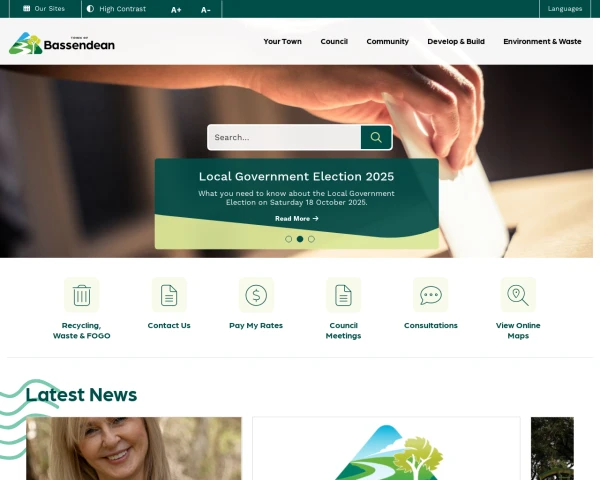Open the Our Sites grid menu
Image resolution: width=600 pixels, height=480 pixels.
pyautogui.click(x=44, y=8)
